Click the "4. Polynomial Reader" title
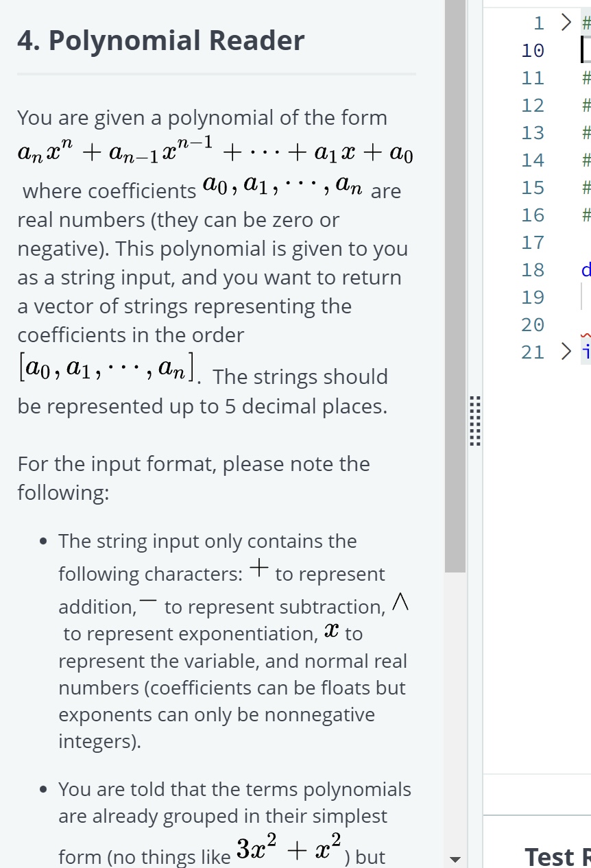 tap(161, 41)
